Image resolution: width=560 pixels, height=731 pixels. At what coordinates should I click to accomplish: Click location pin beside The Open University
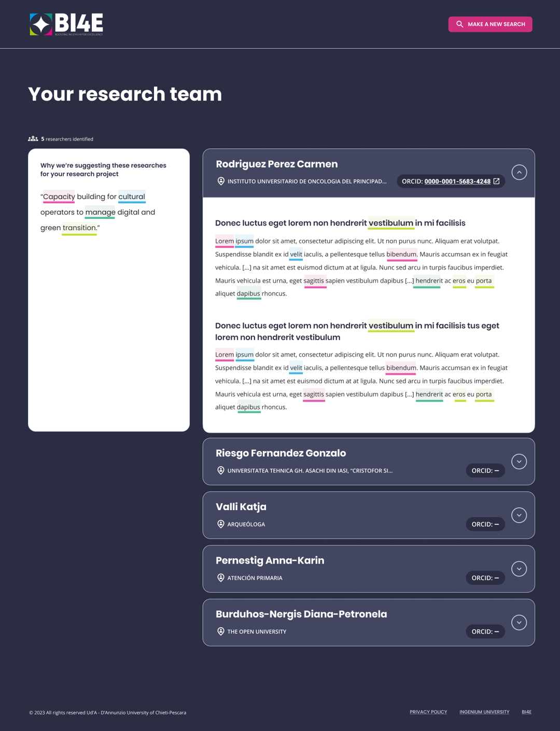221,631
